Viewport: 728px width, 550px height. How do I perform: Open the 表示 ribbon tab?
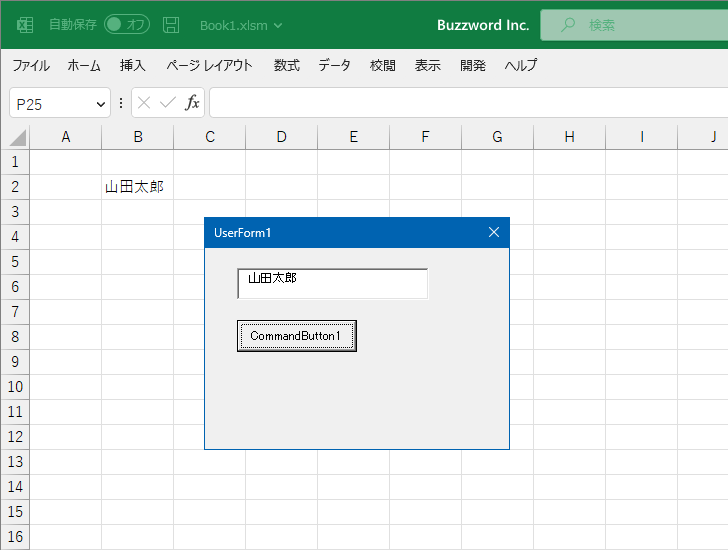click(x=428, y=65)
